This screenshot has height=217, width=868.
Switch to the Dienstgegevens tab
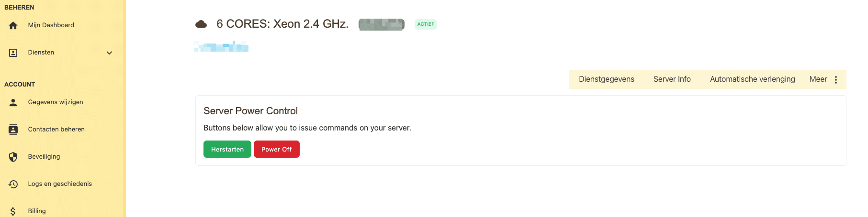pos(607,79)
